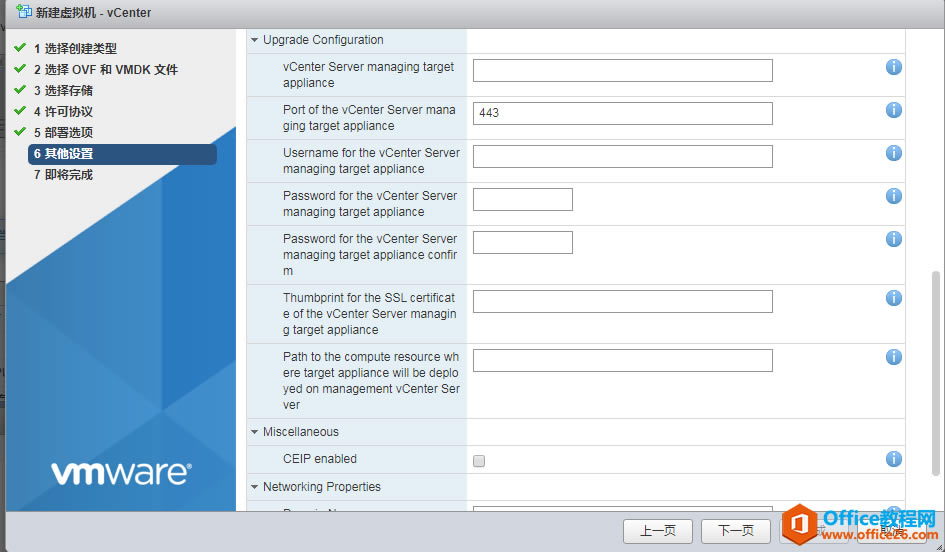This screenshot has width=945, height=552.
Task: Click the 上一页 (previous page) button
Action: (x=658, y=531)
